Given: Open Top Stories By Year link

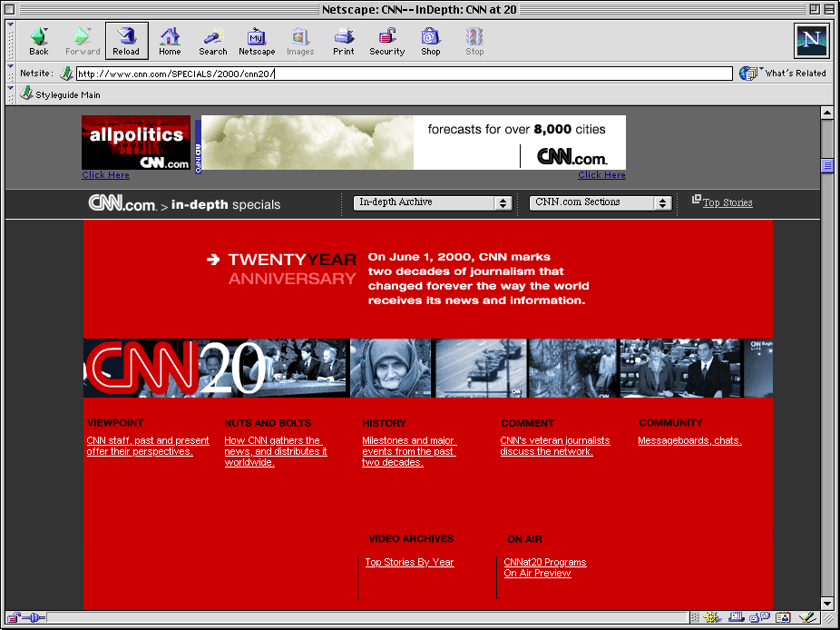Looking at the screenshot, I should tap(409, 563).
